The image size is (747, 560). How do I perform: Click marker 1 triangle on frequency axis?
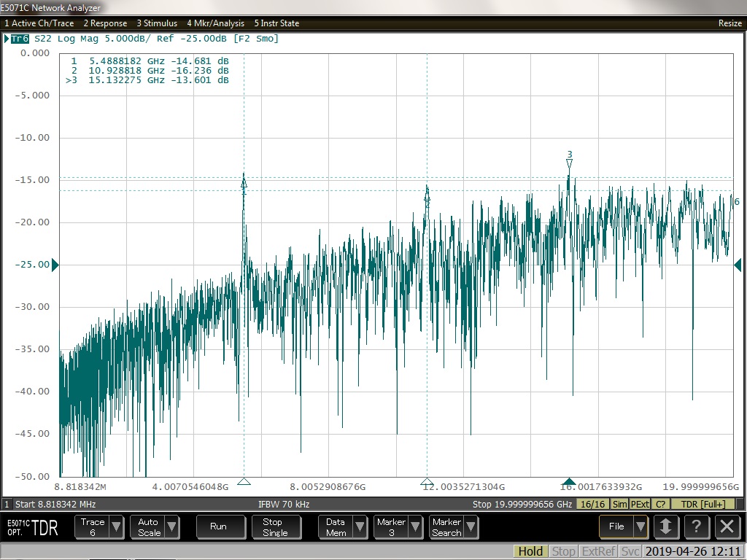[244, 481]
